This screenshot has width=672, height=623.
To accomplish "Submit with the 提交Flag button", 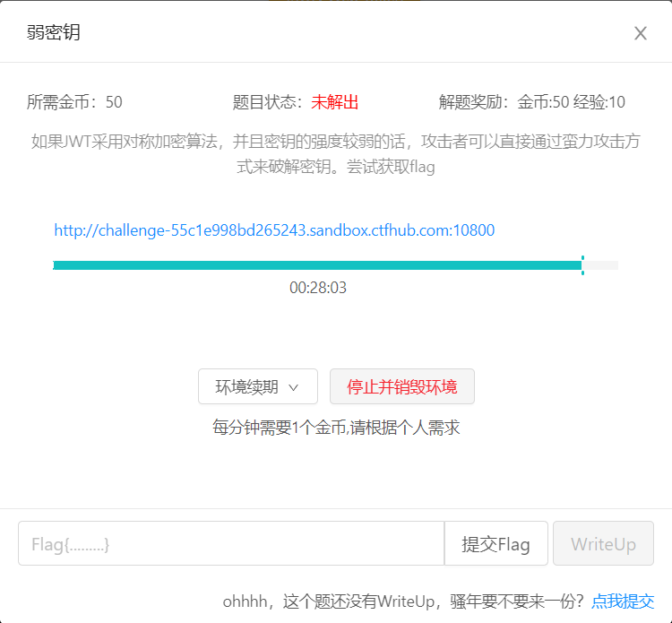I will click(x=495, y=544).
